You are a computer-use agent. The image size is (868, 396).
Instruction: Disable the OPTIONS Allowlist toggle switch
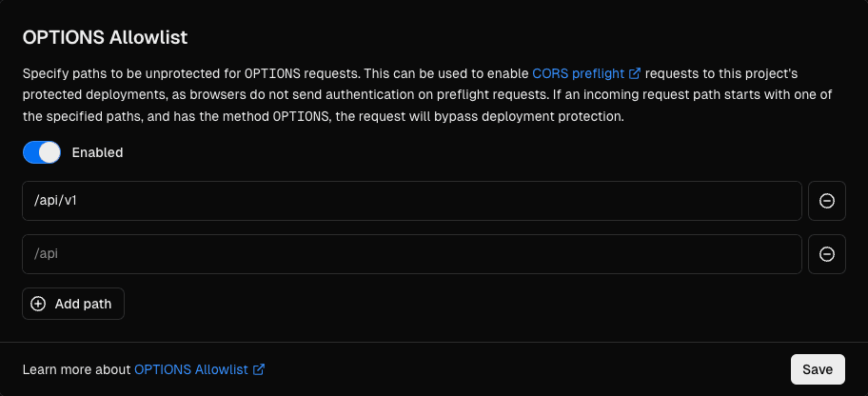(x=42, y=152)
